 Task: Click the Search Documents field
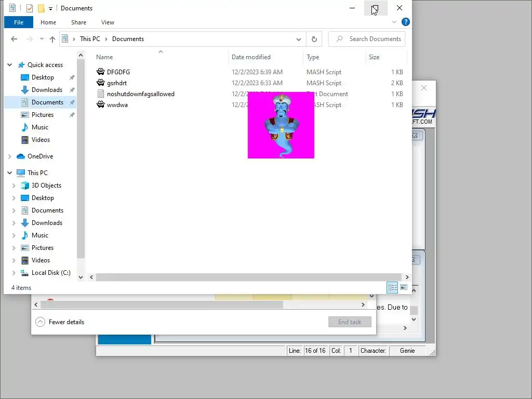[367, 39]
